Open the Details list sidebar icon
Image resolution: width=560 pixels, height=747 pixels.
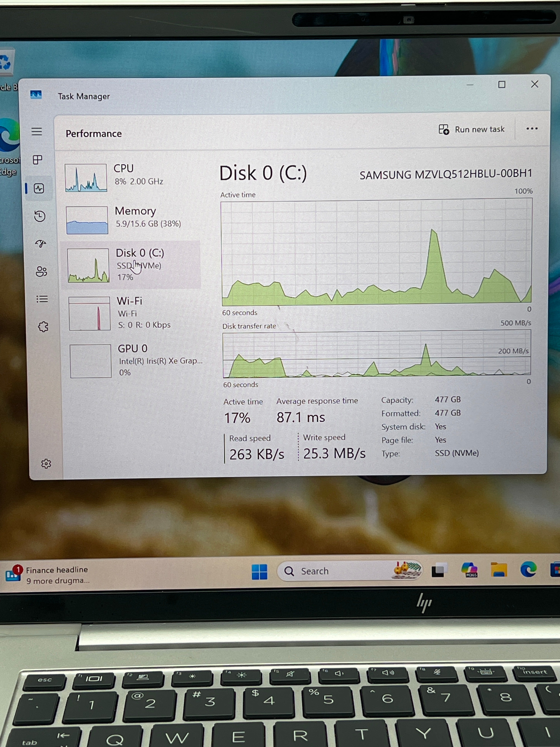tap(42, 299)
